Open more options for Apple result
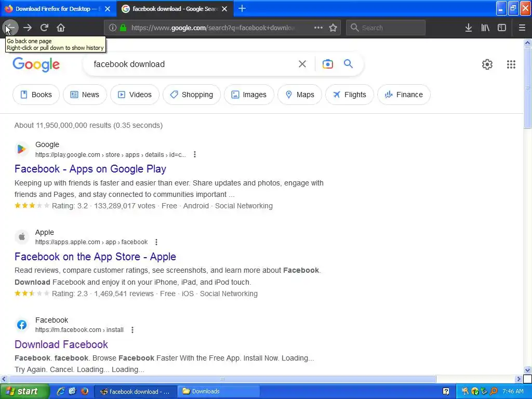Viewport: 532px width, 399px height. (156, 242)
